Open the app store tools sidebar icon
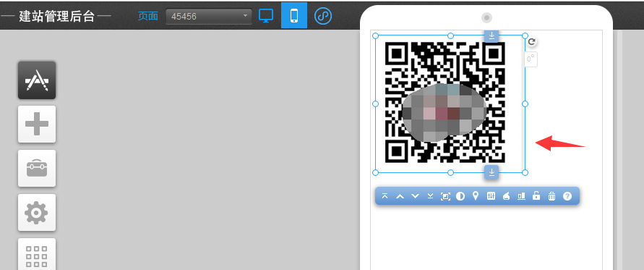Screen dimensions: 644x270 coord(37,80)
